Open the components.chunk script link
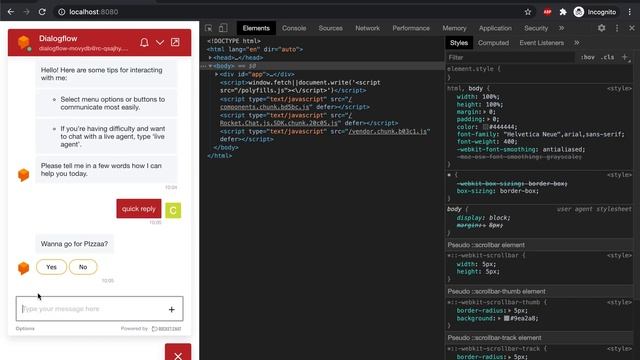The image size is (640, 360). click(x=264, y=107)
